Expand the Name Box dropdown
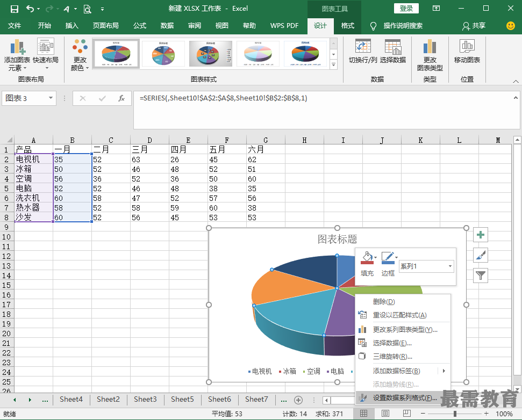Image resolution: width=522 pixels, height=420 pixels. (x=51, y=98)
